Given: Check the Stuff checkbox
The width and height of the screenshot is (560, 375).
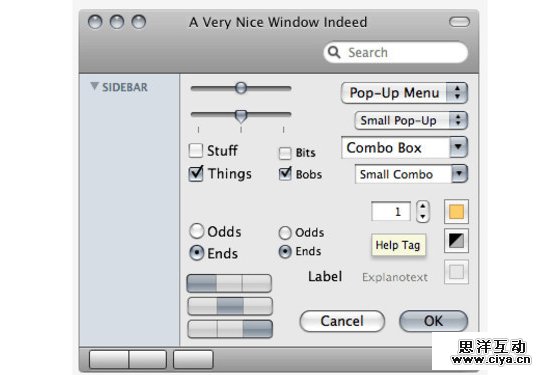Looking at the screenshot, I should pyautogui.click(x=196, y=150).
